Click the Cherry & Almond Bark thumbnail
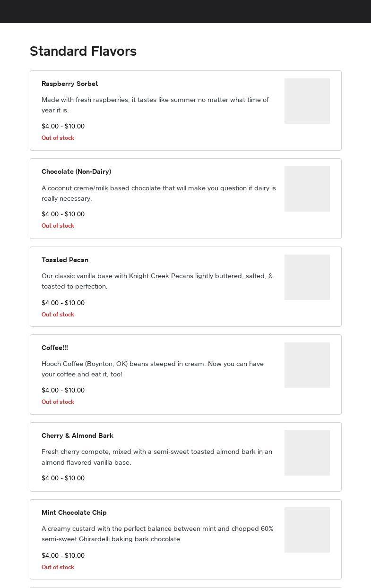 [307, 453]
